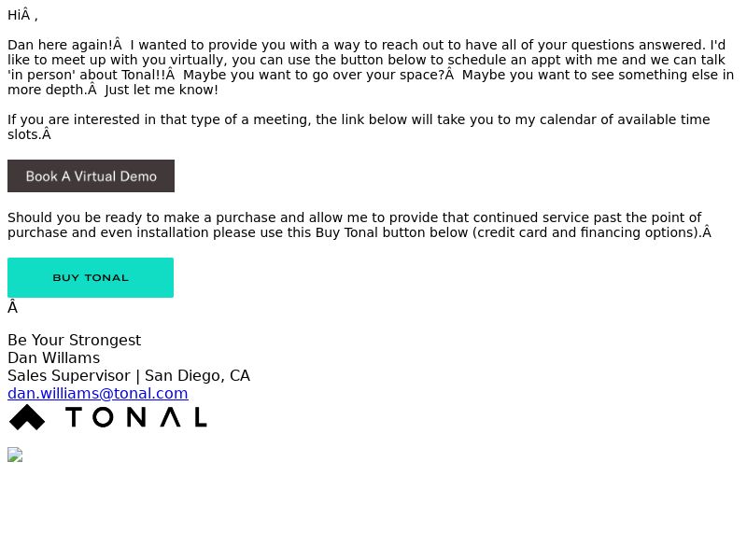Open the dan.williams@tonal.com email link

pos(98,393)
